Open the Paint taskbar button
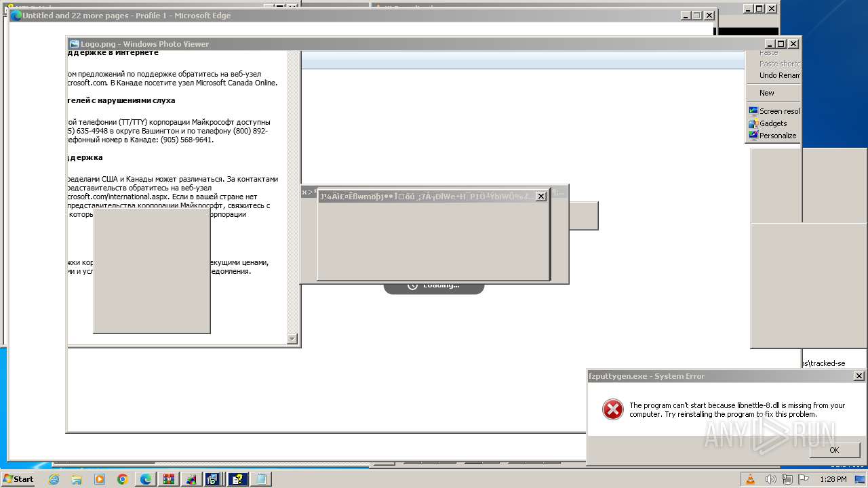Image resolution: width=868 pixels, height=488 pixels. (x=192, y=479)
